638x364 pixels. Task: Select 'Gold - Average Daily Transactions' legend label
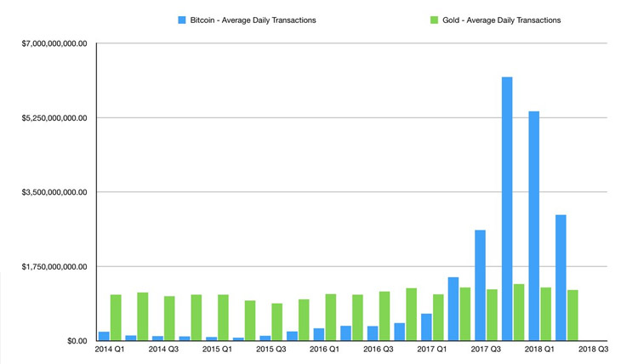(x=502, y=20)
